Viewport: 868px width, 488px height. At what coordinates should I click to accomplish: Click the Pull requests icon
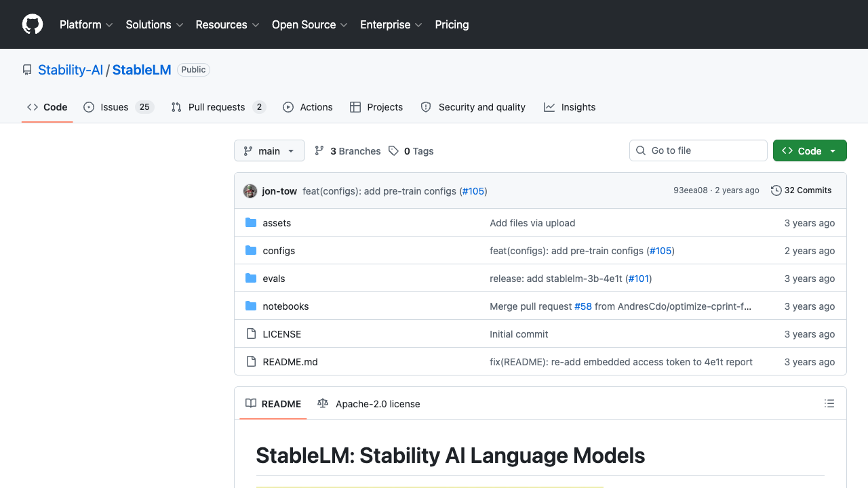[176, 107]
